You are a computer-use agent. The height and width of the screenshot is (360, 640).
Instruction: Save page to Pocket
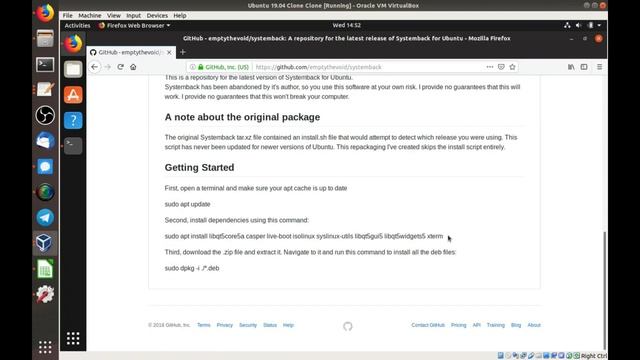(x=501, y=67)
